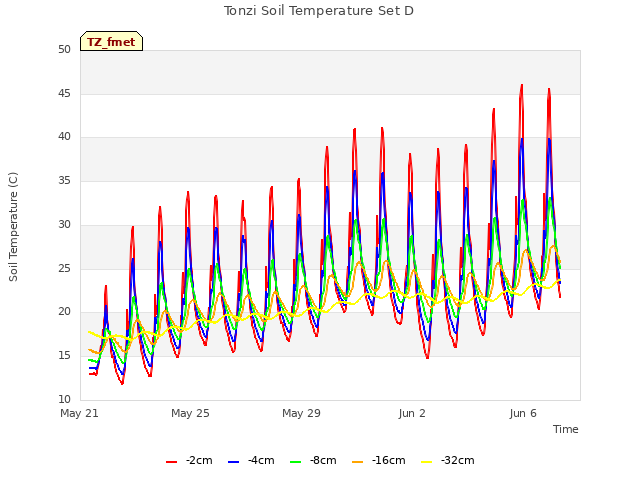
Task: Click the 45 y-axis tick label
Action: click(64, 93)
